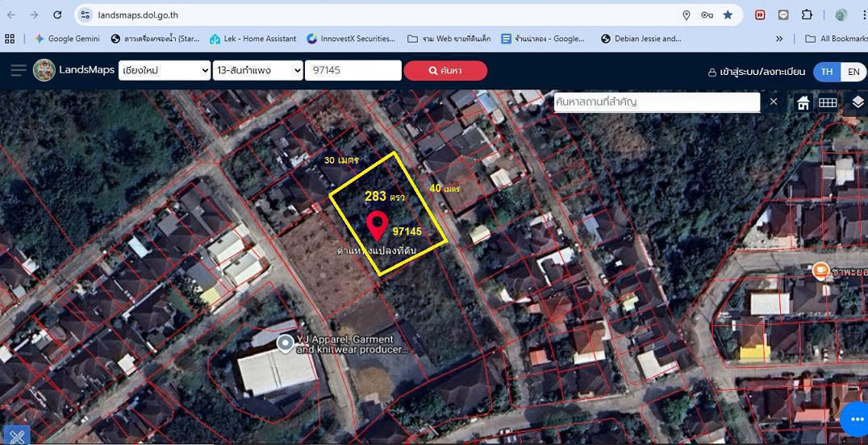Click the grid keyboard icon on map
Screen dimensions: 868x445
(x=828, y=102)
